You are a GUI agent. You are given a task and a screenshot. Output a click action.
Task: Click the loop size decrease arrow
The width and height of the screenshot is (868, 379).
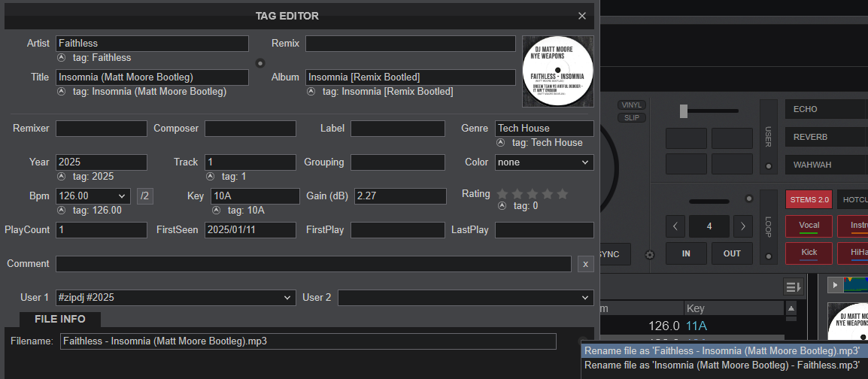(676, 226)
